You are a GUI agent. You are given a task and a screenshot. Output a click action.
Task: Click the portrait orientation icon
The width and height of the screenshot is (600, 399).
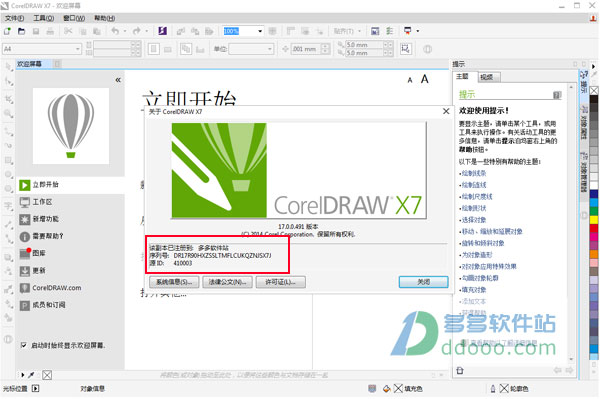[154, 49]
